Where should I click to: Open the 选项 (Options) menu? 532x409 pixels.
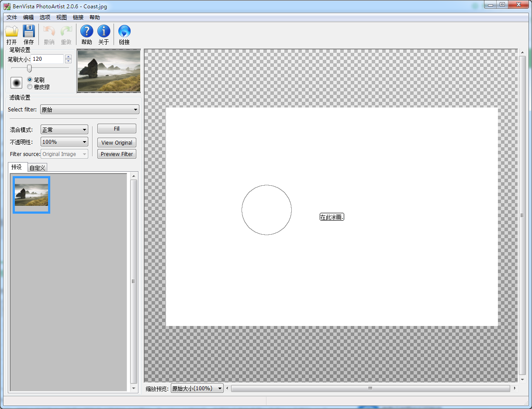click(x=45, y=17)
